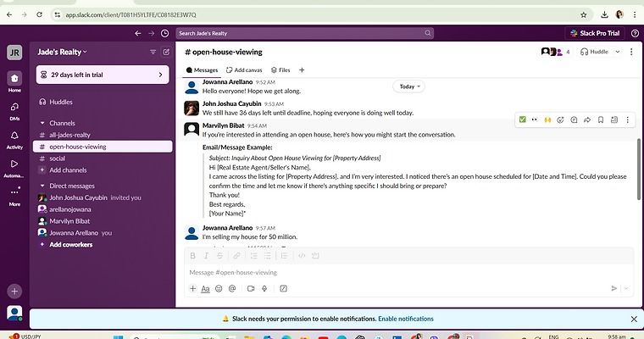
Task: Go back in Slack history
Action: click(138, 33)
